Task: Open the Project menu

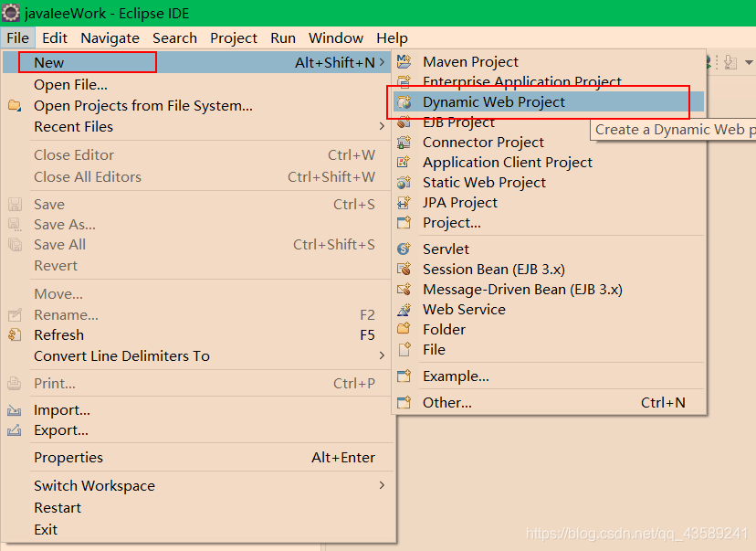Action: pyautogui.click(x=234, y=38)
